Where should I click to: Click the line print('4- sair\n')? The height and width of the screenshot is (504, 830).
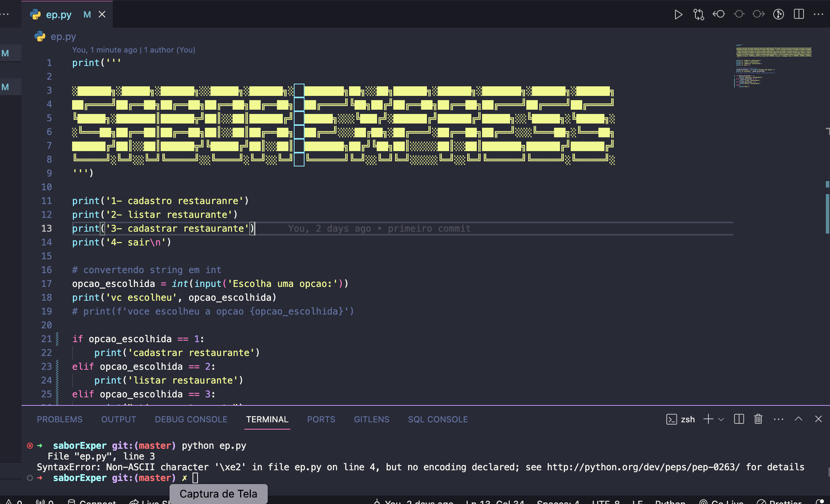[122, 242]
